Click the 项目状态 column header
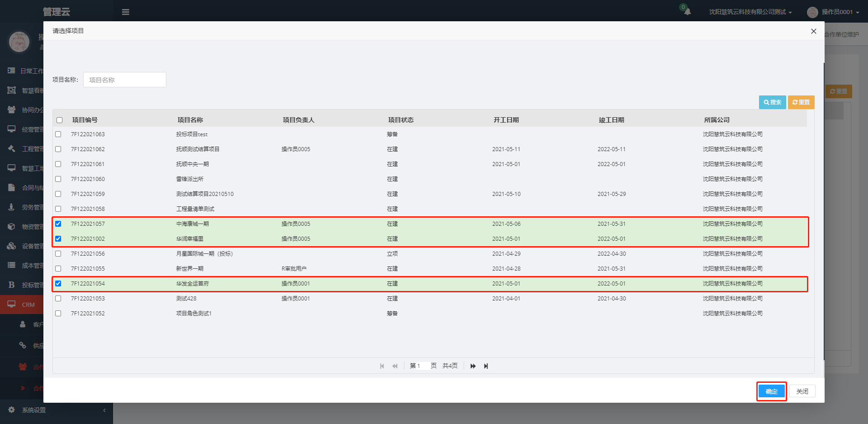Screen dimensions: 868x424 [x=401, y=120]
